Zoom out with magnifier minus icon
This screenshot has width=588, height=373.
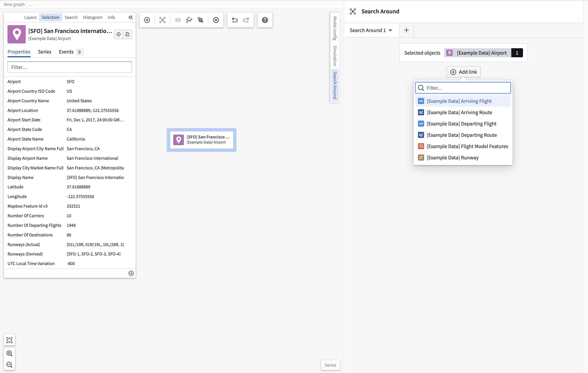[10, 365]
